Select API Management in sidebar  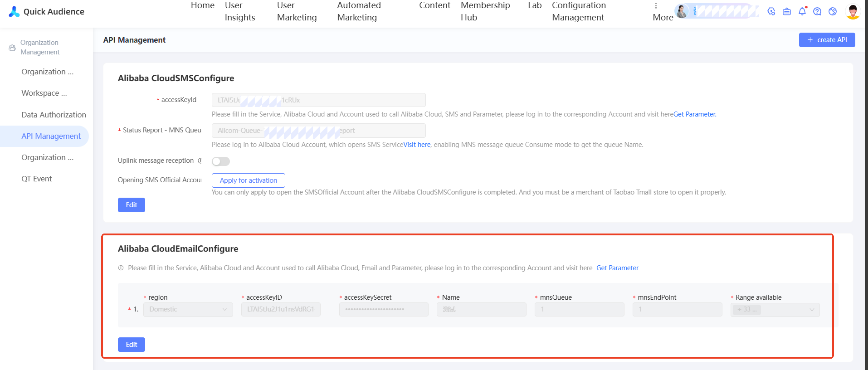pos(44,136)
